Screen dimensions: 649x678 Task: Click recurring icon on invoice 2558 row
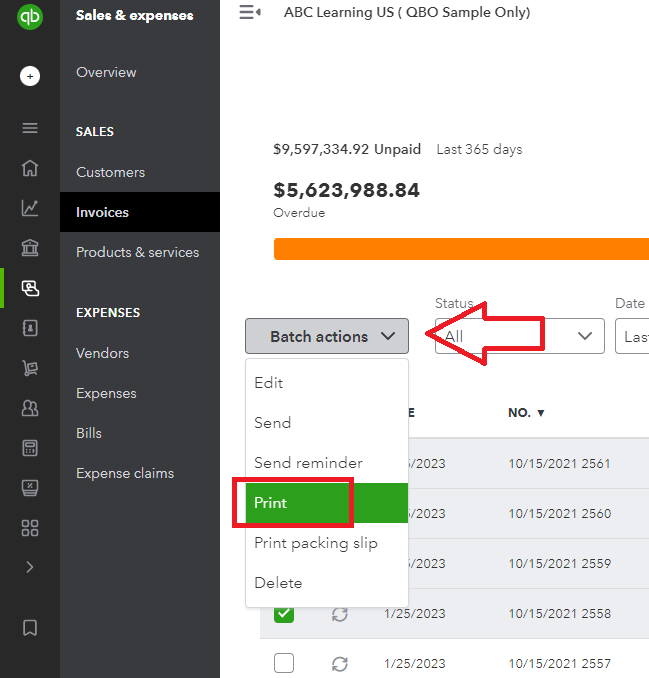[340, 614]
